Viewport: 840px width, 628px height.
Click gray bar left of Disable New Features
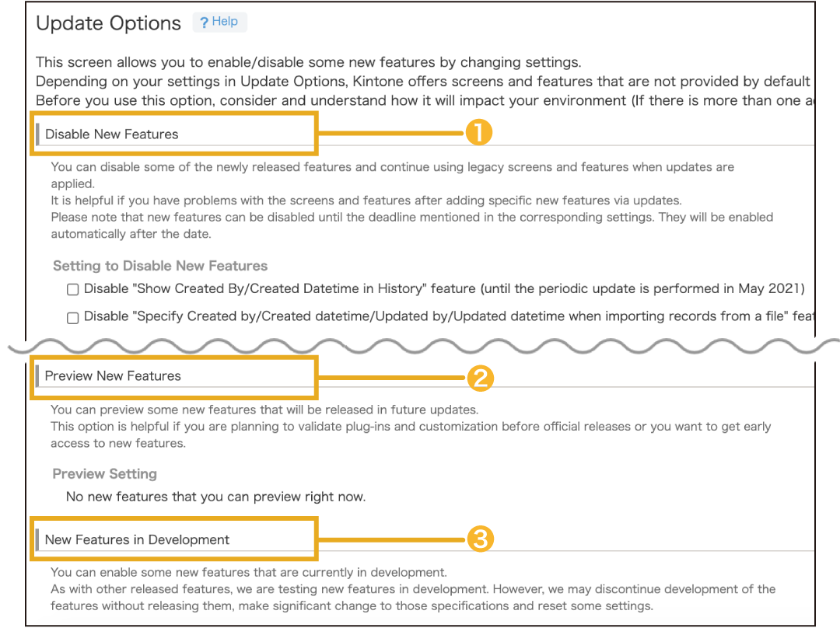click(37, 134)
